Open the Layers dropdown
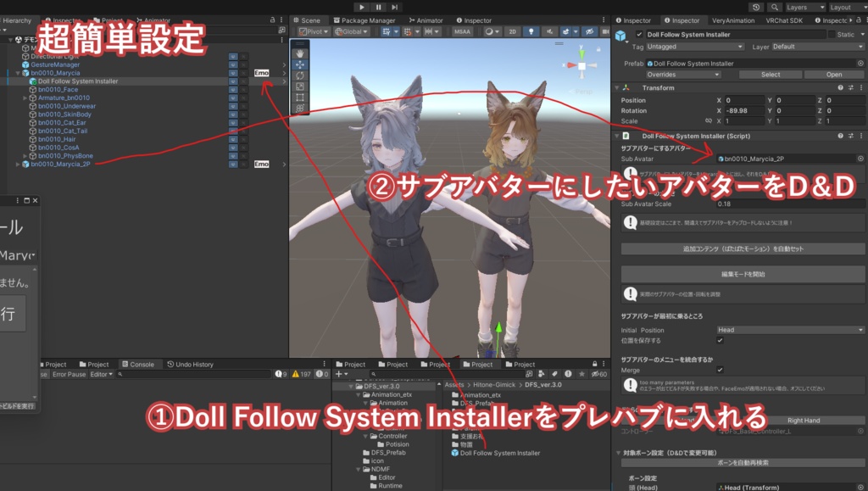The width and height of the screenshot is (868, 491). tap(805, 7)
